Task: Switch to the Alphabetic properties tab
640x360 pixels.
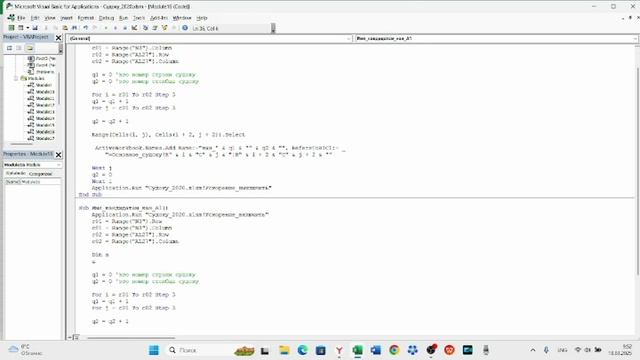Action: point(16,173)
